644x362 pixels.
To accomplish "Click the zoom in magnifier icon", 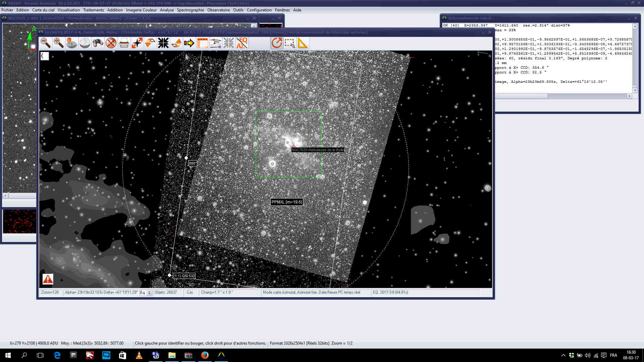I will (59, 43).
